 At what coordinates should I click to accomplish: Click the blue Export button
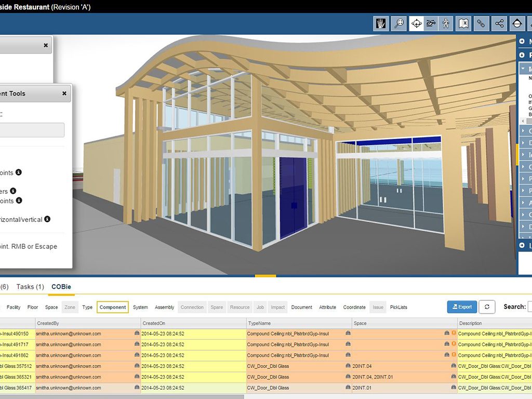click(461, 307)
